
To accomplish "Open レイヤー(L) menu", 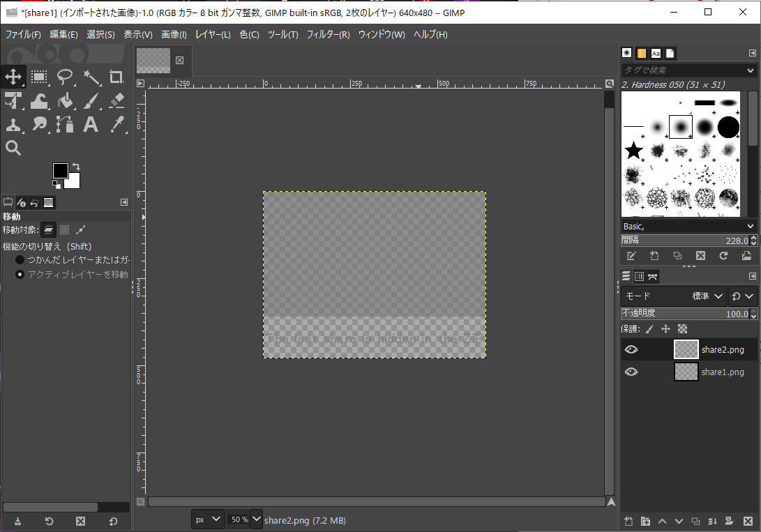I will click(x=213, y=34).
